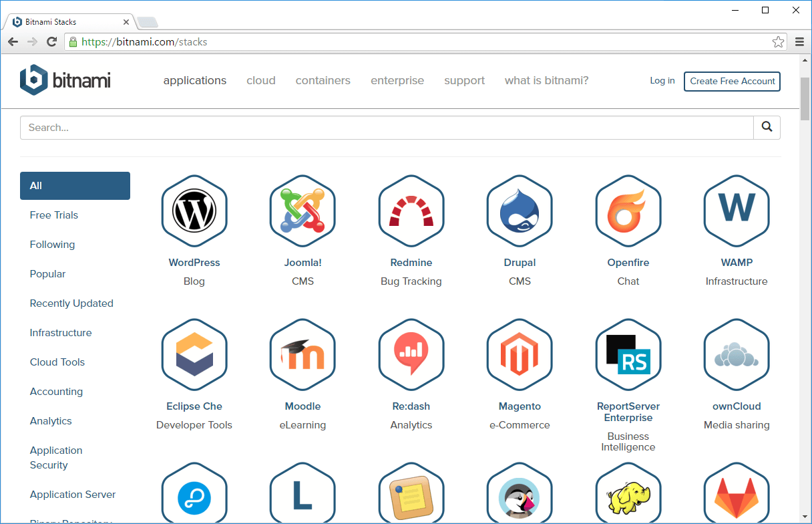Open the WordPress stack icon
Screen dimensions: 812x524
pyautogui.click(x=194, y=211)
